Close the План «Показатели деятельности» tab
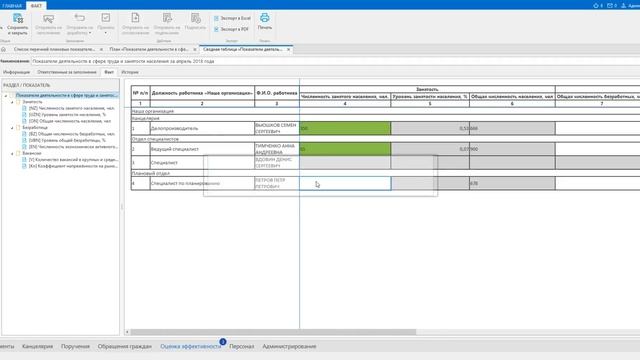 click(195, 49)
